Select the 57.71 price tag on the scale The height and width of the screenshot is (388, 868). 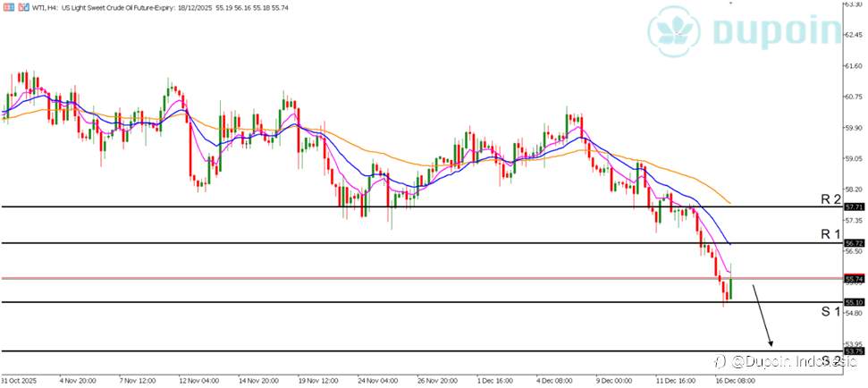point(853,207)
